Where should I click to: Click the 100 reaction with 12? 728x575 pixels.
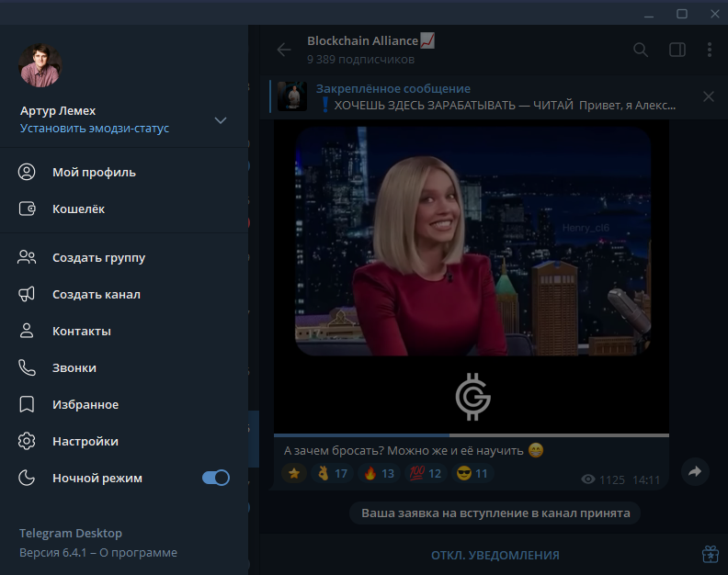pyautogui.click(x=426, y=473)
